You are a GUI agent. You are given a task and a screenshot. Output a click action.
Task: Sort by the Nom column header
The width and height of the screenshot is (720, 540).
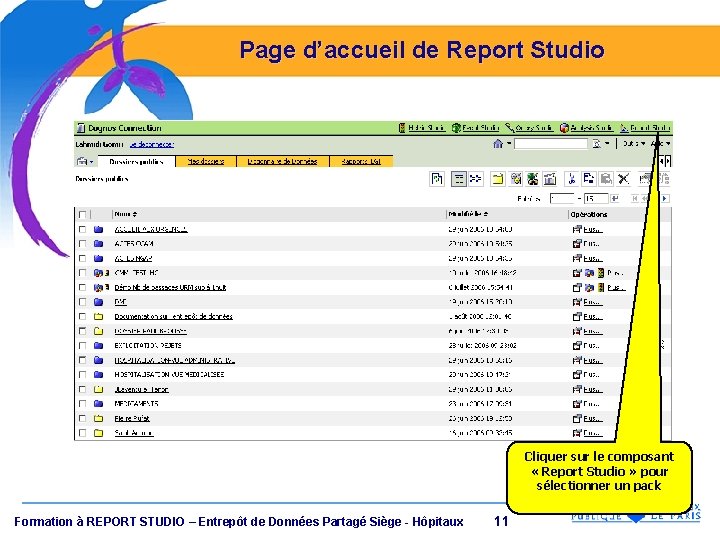click(x=126, y=214)
